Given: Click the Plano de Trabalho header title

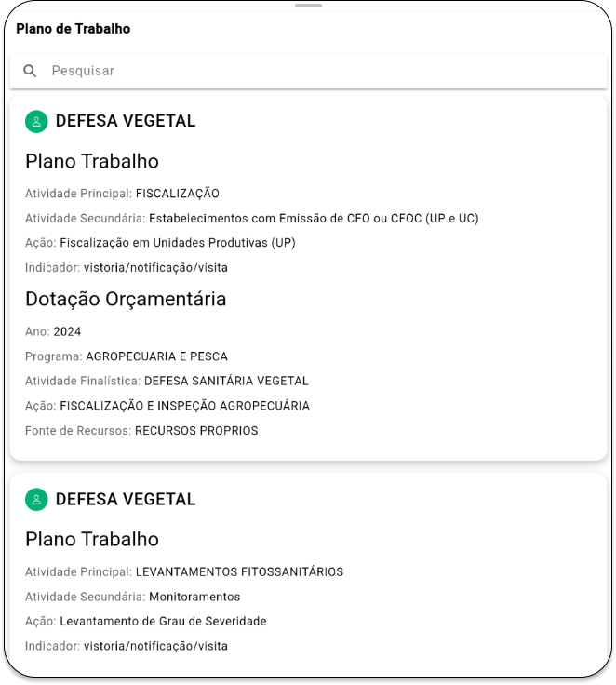Looking at the screenshot, I should [x=74, y=29].
